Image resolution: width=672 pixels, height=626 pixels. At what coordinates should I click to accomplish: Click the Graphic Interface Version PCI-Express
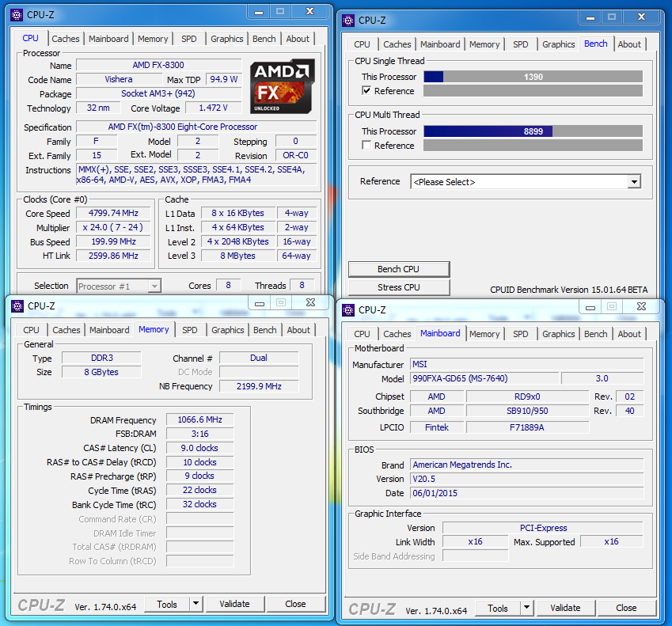coord(543,528)
